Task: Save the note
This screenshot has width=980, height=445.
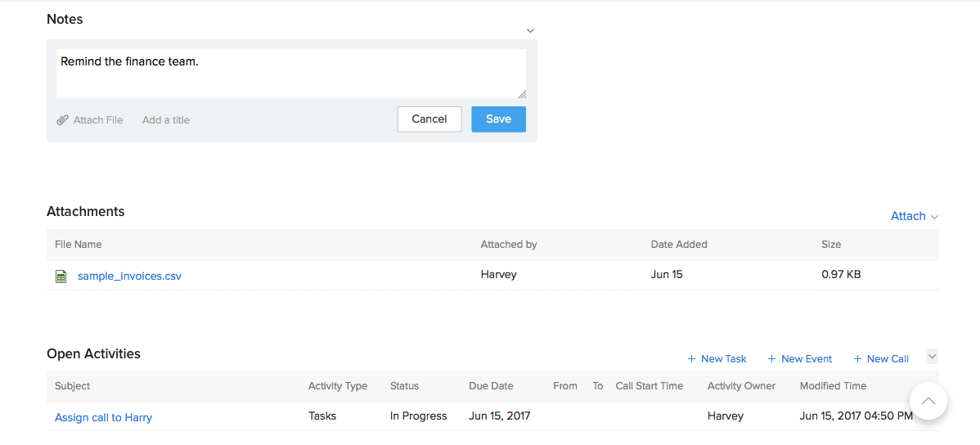Action: 498,119
